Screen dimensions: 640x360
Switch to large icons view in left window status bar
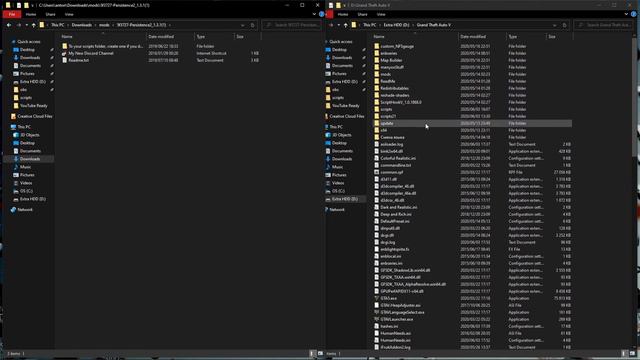[x=320, y=353]
